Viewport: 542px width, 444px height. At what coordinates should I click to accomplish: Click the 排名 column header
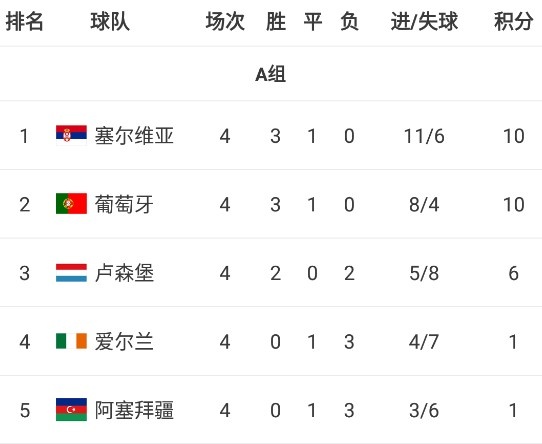pos(24,21)
